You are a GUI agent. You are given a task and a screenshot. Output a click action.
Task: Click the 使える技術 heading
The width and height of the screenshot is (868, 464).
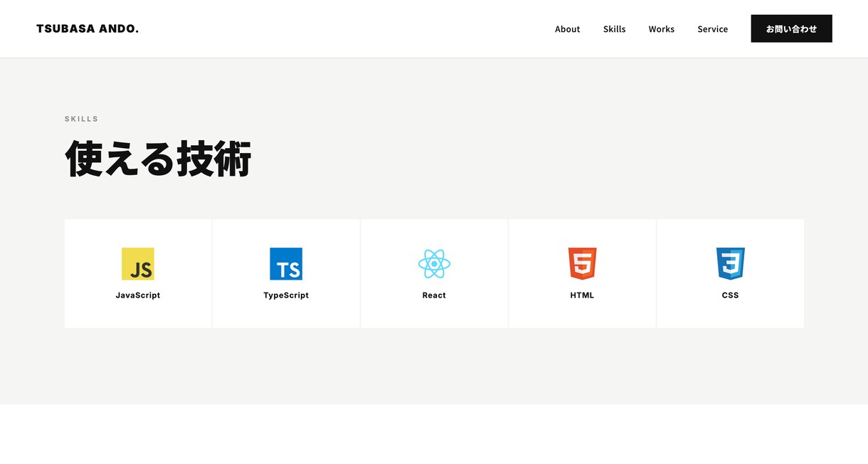tap(158, 159)
